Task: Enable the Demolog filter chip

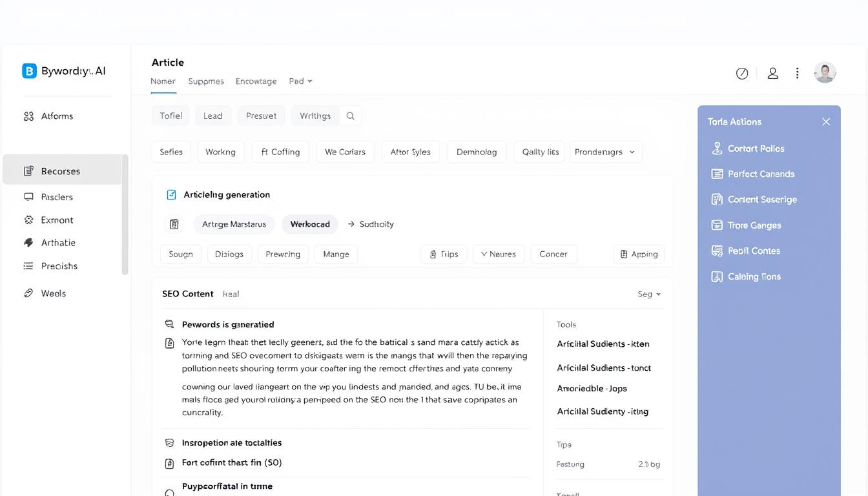Action: point(477,152)
